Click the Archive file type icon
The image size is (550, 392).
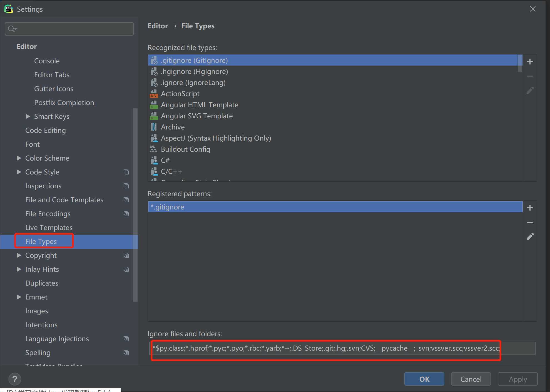coord(154,127)
